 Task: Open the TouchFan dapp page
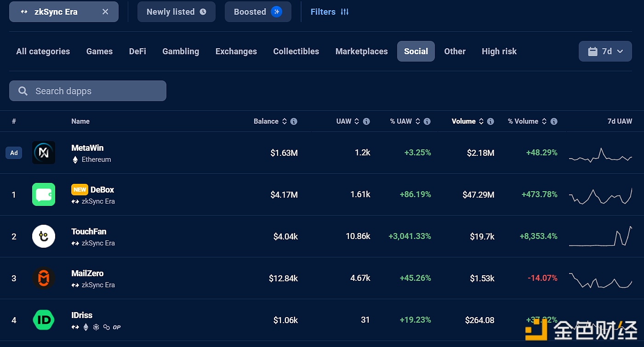coord(89,232)
